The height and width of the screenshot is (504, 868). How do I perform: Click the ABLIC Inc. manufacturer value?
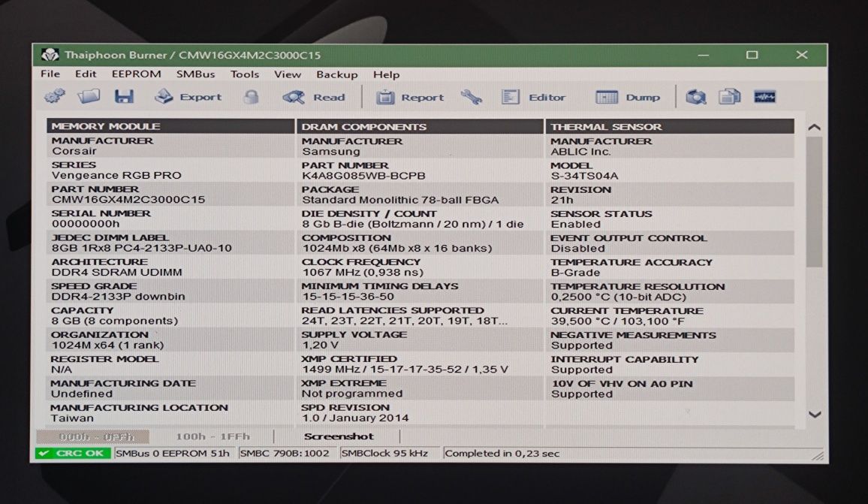[580, 151]
